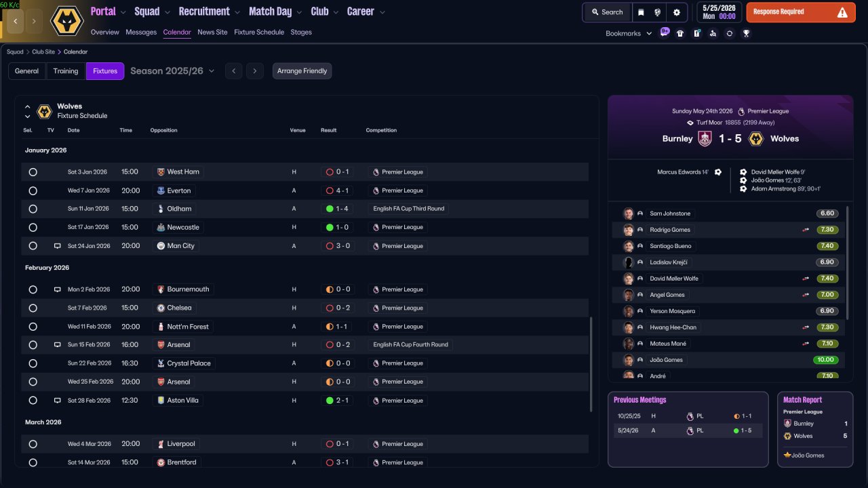
Task: Click the Response Required button
Action: click(801, 12)
